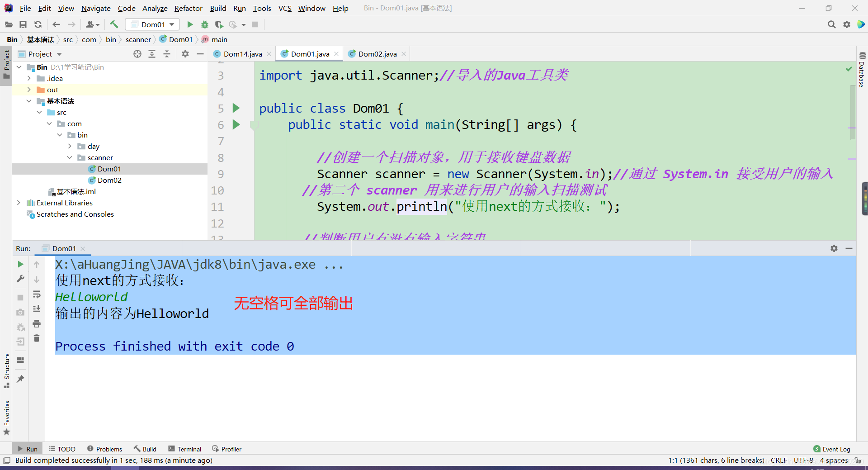Open the Run panel wrench settings
868x470 pixels.
[x=20, y=279]
